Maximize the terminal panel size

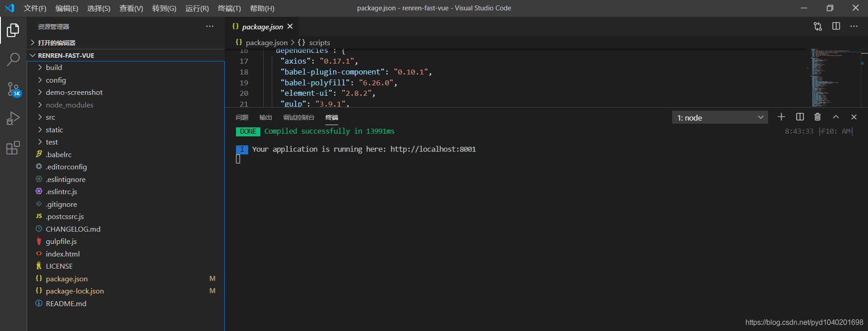click(x=836, y=117)
